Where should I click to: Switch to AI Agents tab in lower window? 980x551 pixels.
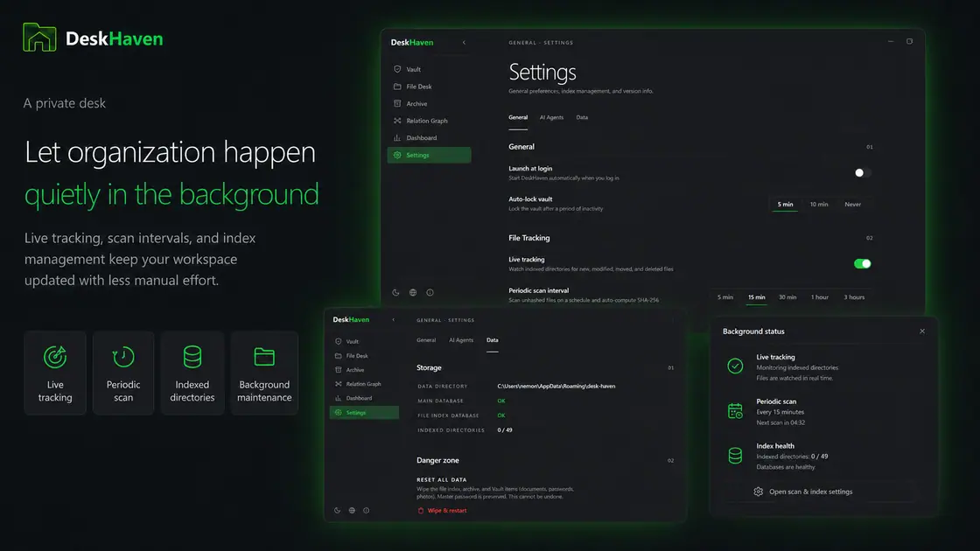point(461,340)
